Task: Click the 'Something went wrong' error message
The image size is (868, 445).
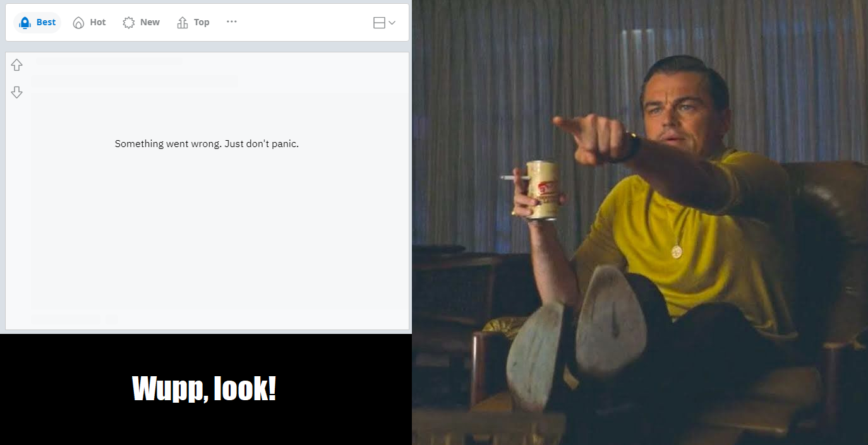Action: pos(207,144)
